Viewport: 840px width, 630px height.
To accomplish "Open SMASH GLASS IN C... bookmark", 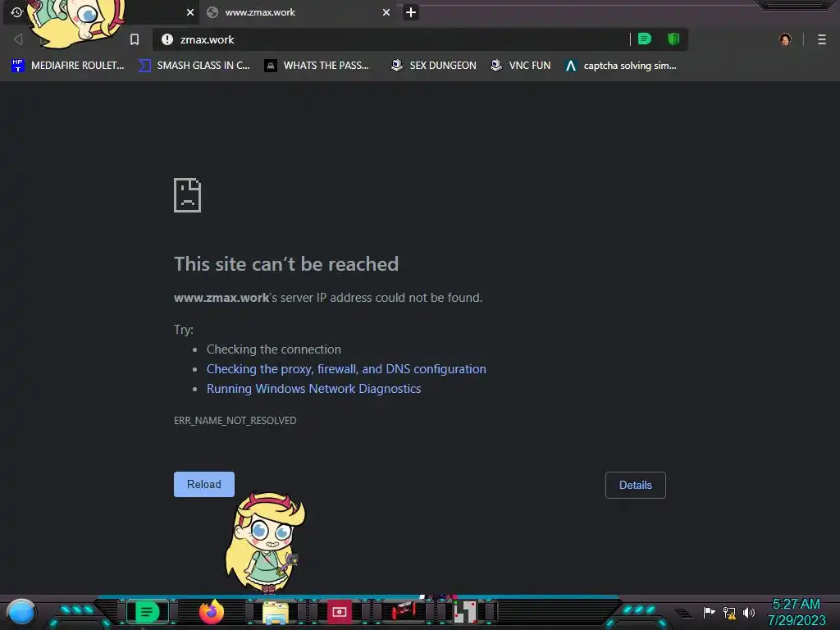I will click(194, 66).
